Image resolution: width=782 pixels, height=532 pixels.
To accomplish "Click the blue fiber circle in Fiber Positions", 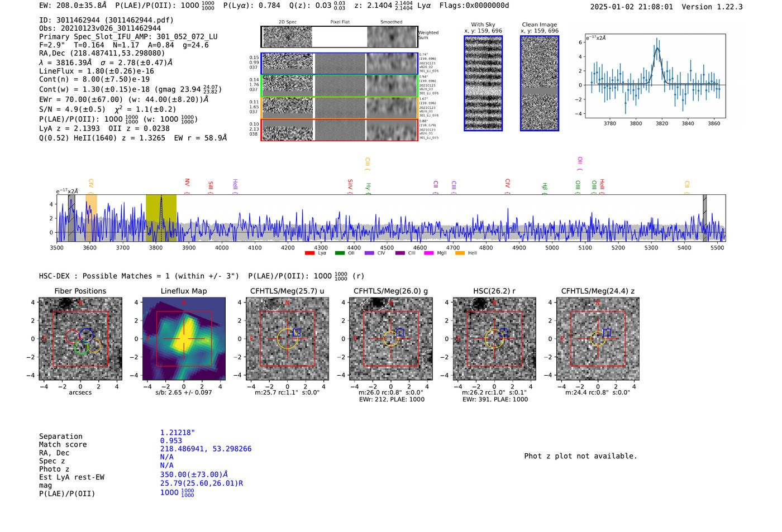I will click(86, 335).
